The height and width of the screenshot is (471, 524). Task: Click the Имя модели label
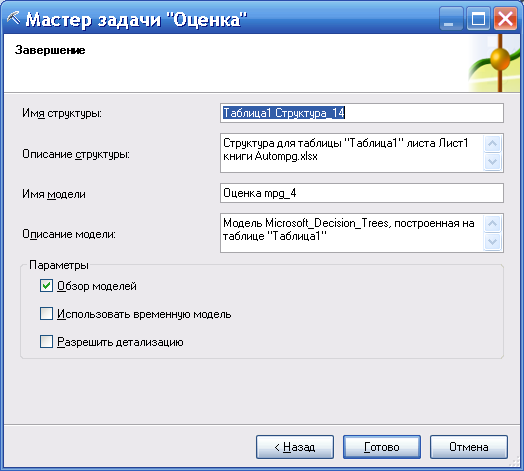(54, 194)
